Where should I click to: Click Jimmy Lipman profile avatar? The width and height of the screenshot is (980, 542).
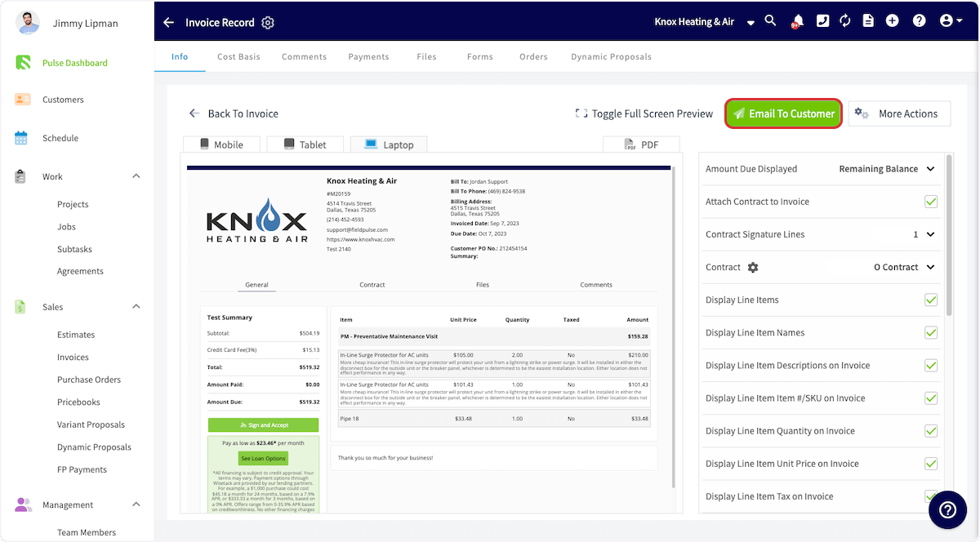[28, 23]
